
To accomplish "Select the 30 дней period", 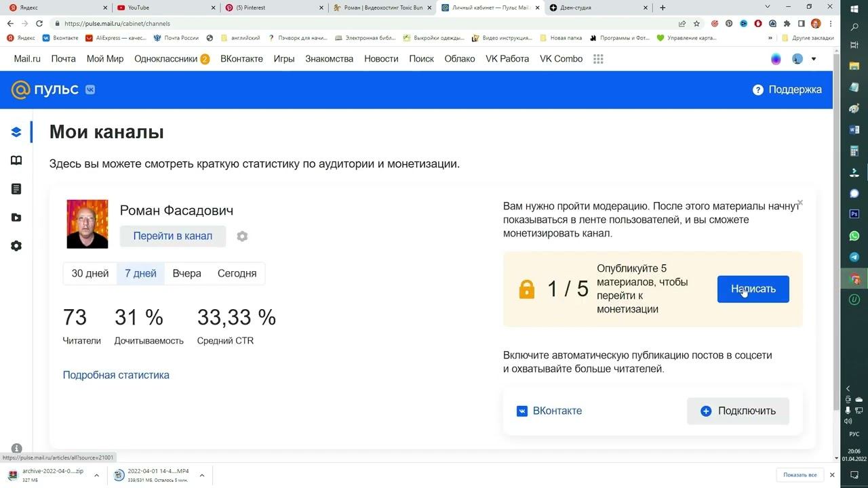I will (x=90, y=274).
